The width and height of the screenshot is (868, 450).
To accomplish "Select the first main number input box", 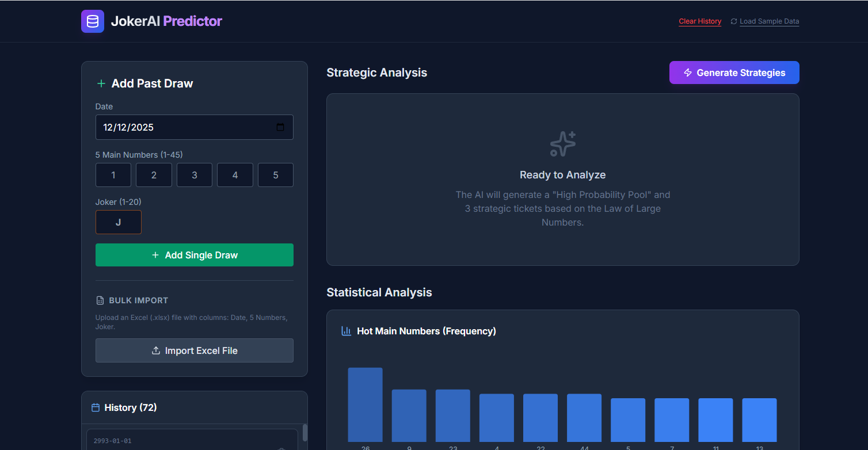I will point(113,175).
